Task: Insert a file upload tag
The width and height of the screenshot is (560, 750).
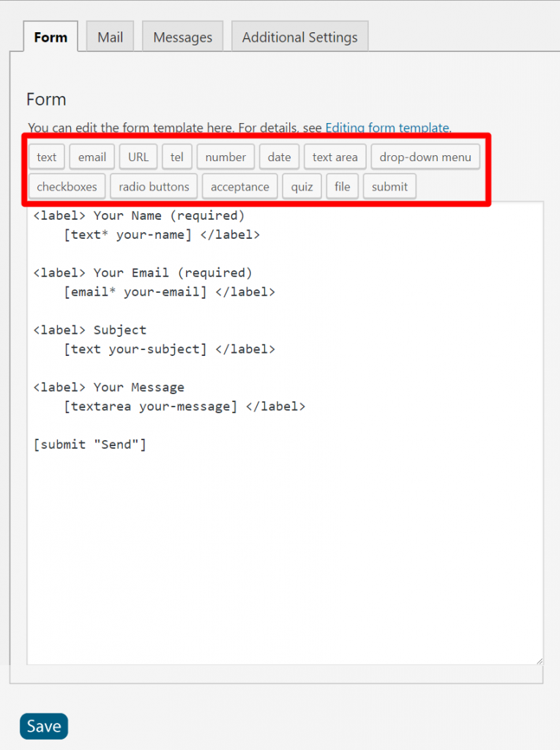Action: (343, 187)
